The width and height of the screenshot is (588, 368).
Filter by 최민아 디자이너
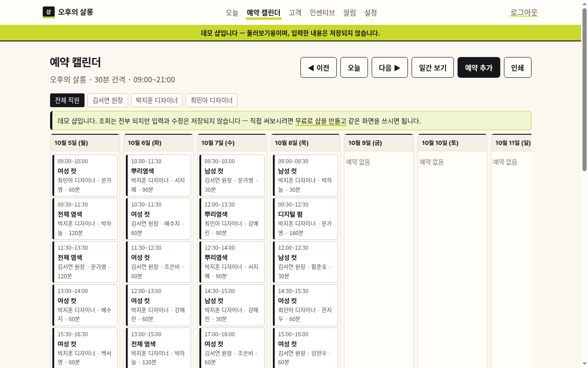[x=211, y=100]
